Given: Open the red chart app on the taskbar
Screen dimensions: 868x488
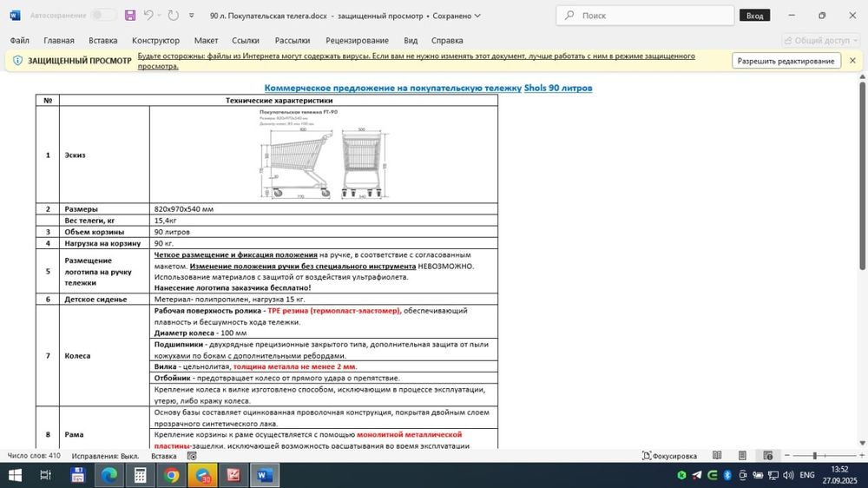Looking at the screenshot, I should [233, 475].
